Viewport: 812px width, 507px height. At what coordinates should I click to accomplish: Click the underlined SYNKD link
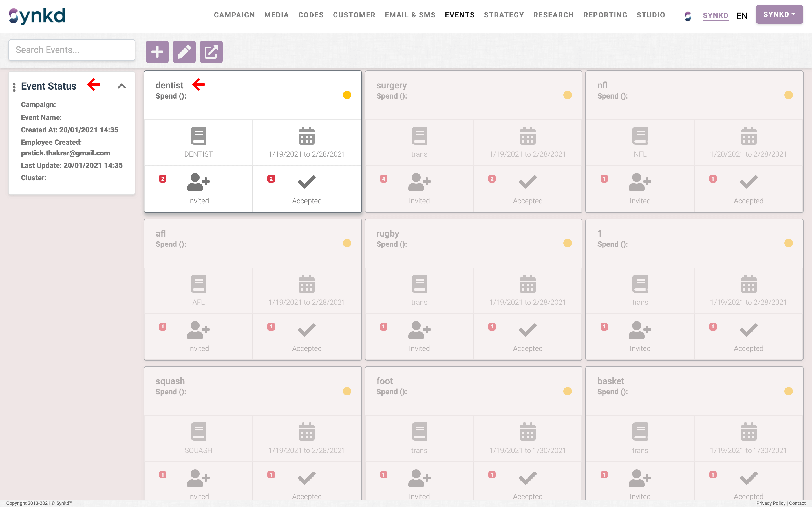click(715, 16)
